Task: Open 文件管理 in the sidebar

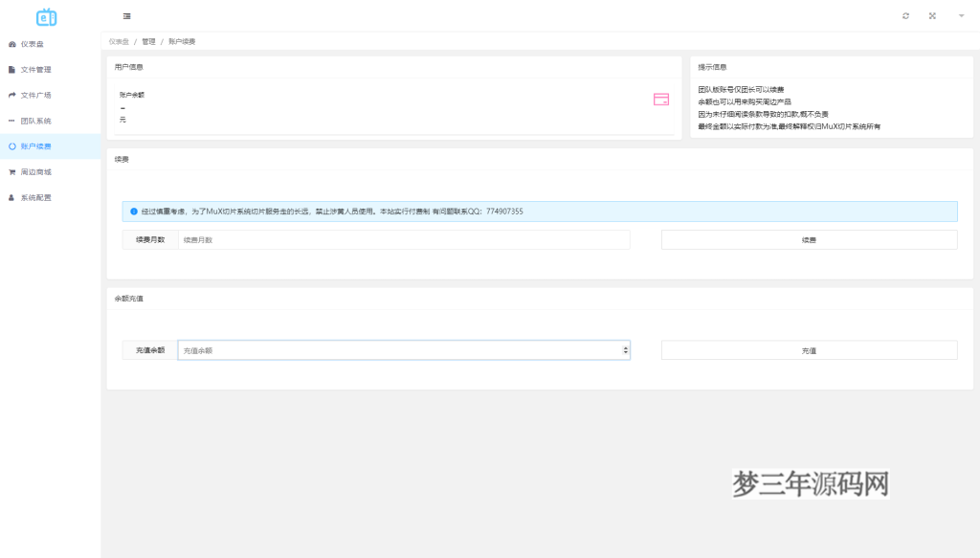Action: pyautogui.click(x=35, y=70)
